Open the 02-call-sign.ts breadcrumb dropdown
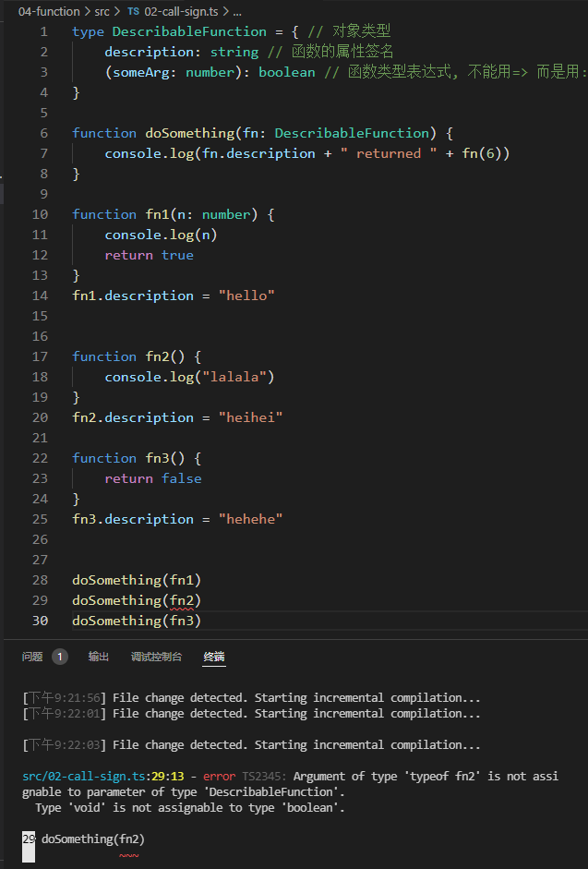This screenshot has height=869, width=588. click(x=184, y=12)
